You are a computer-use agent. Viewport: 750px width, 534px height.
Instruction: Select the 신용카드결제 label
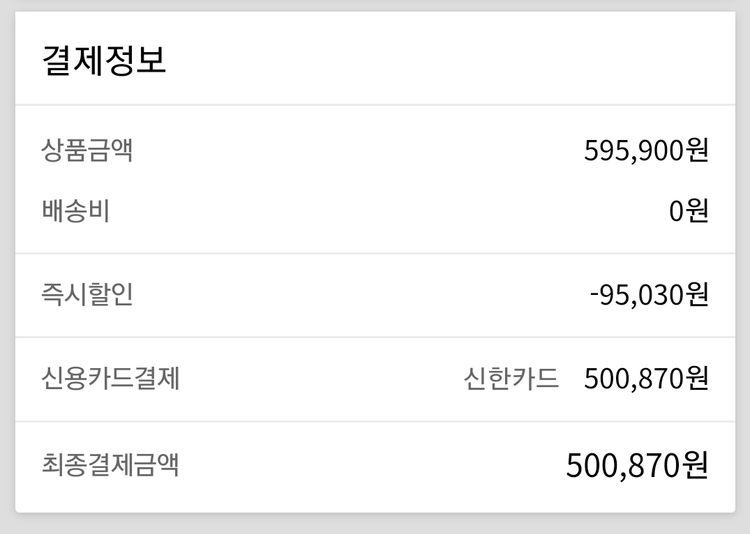click(x=111, y=379)
